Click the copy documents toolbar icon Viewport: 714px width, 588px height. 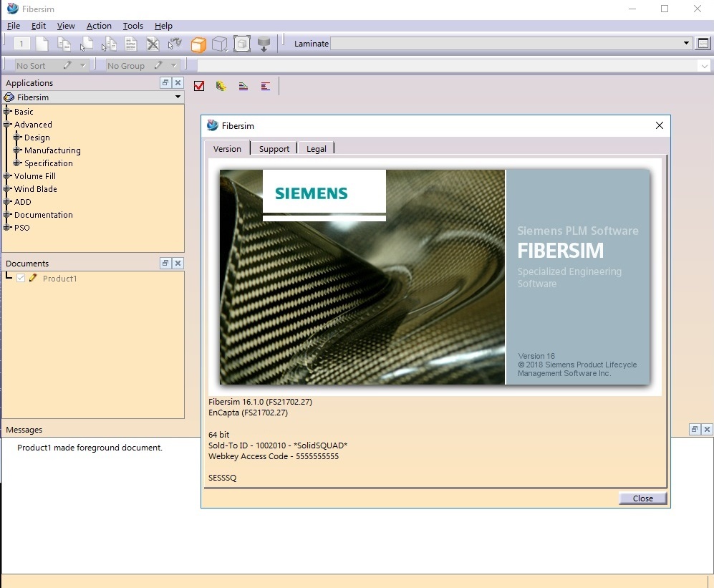click(x=64, y=44)
